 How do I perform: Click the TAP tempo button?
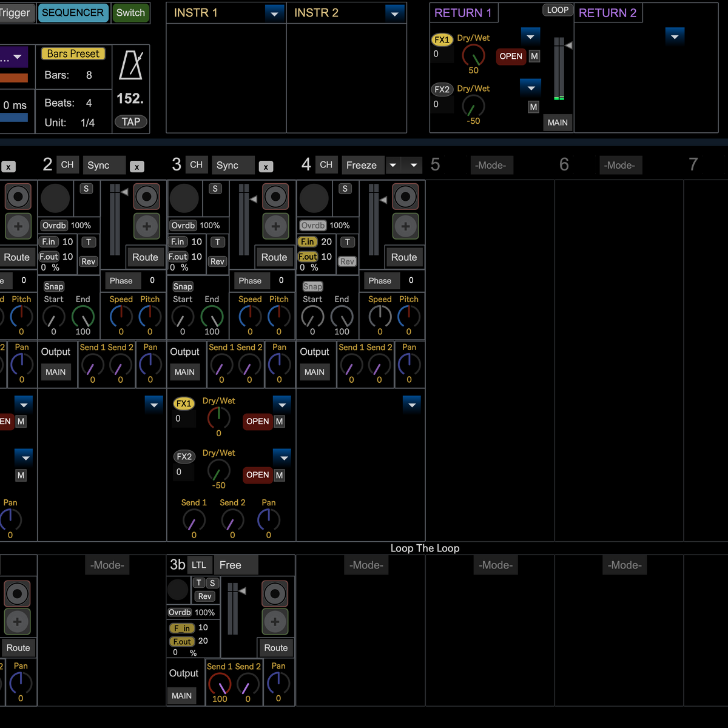[x=131, y=122]
